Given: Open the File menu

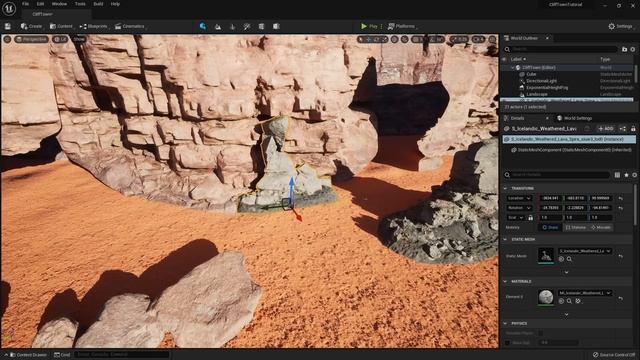Looking at the screenshot, I should (x=25, y=4).
